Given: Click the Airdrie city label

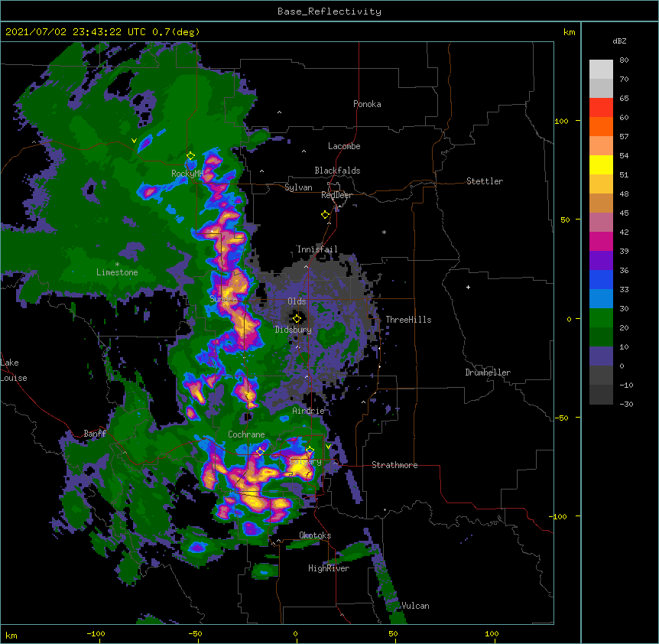Looking at the screenshot, I should 309,411.
